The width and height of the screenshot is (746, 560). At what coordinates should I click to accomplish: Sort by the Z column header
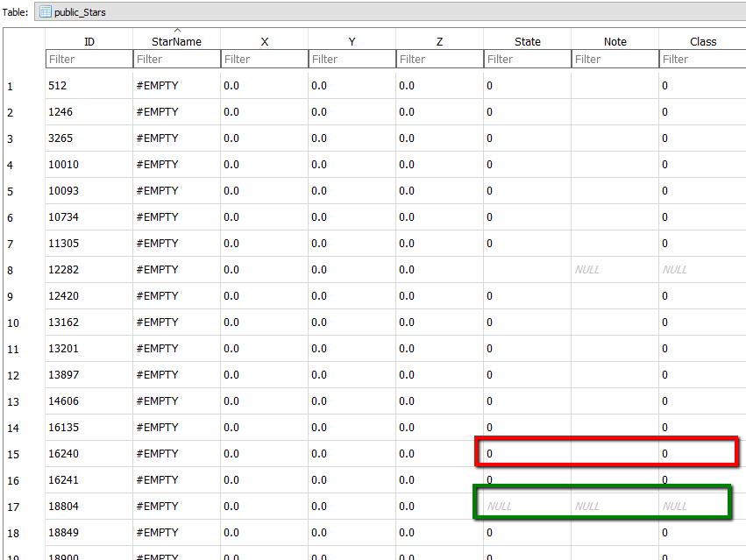[x=439, y=42]
